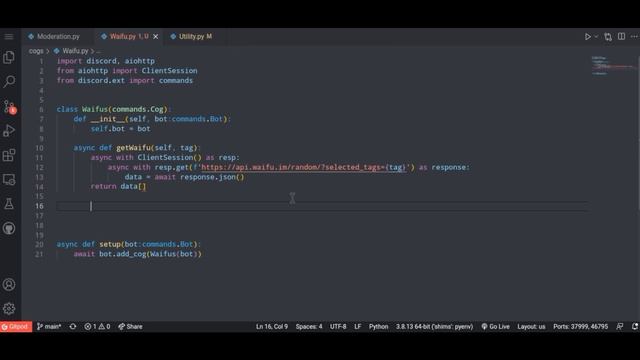
Task: Select the Python language mode
Action: (378, 327)
